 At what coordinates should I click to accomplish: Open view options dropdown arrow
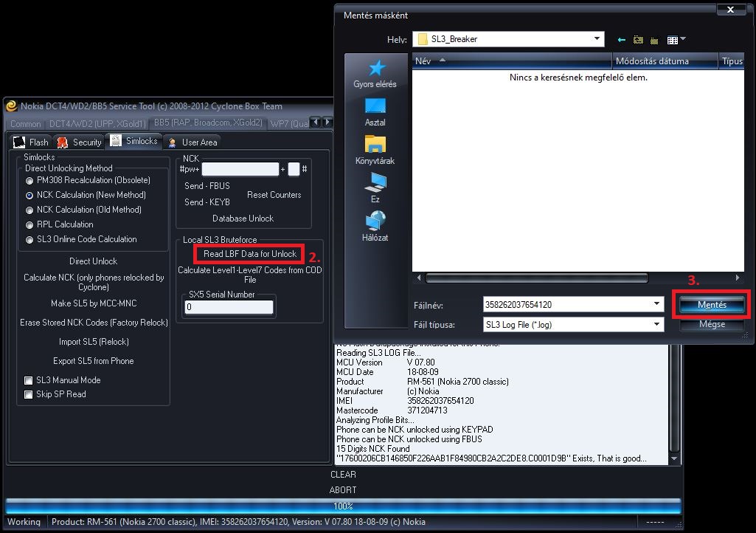[683, 39]
